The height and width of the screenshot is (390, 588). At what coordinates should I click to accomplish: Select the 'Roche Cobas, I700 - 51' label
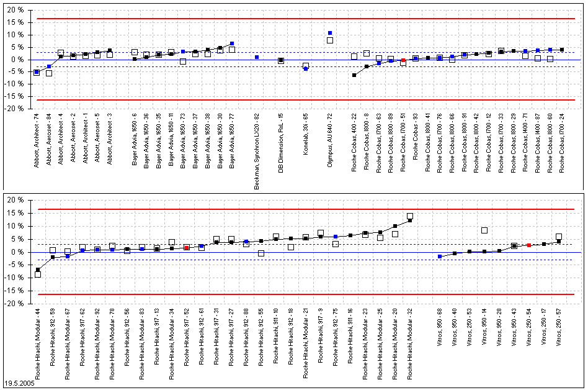click(403, 142)
